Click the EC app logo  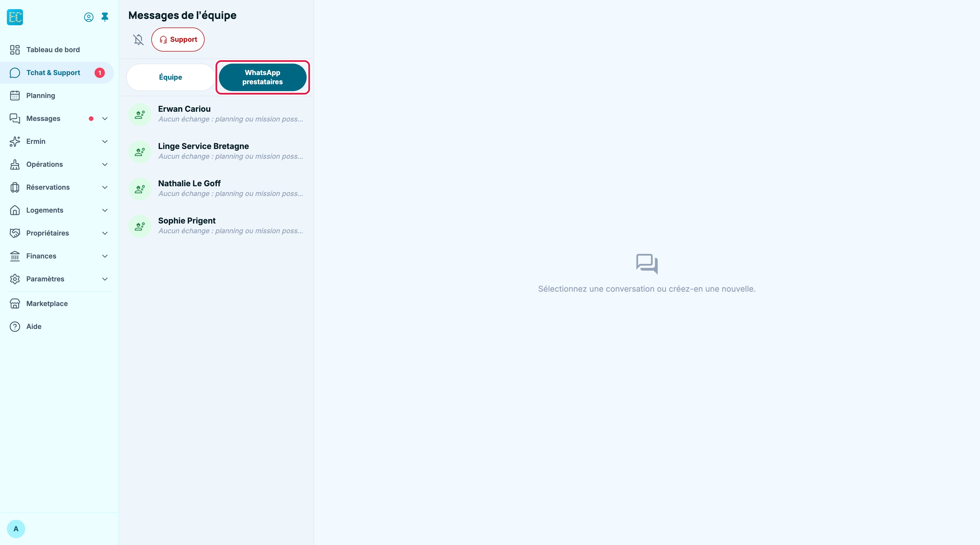[x=15, y=17]
